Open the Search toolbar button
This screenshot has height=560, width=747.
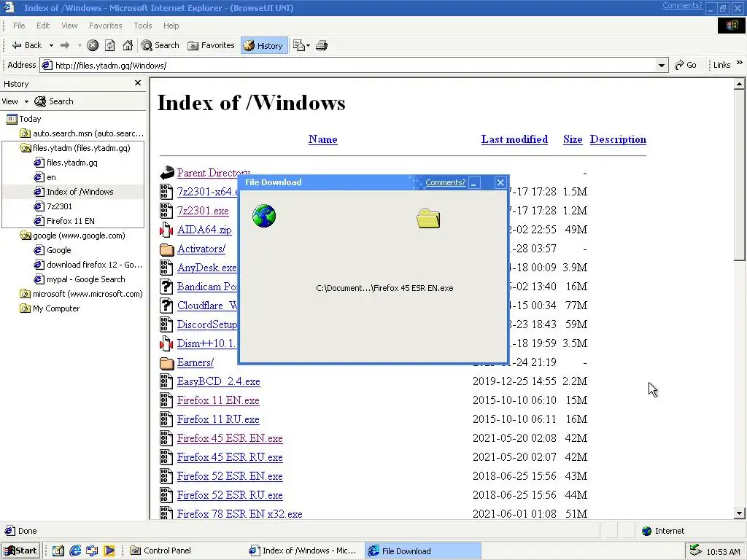coord(160,45)
